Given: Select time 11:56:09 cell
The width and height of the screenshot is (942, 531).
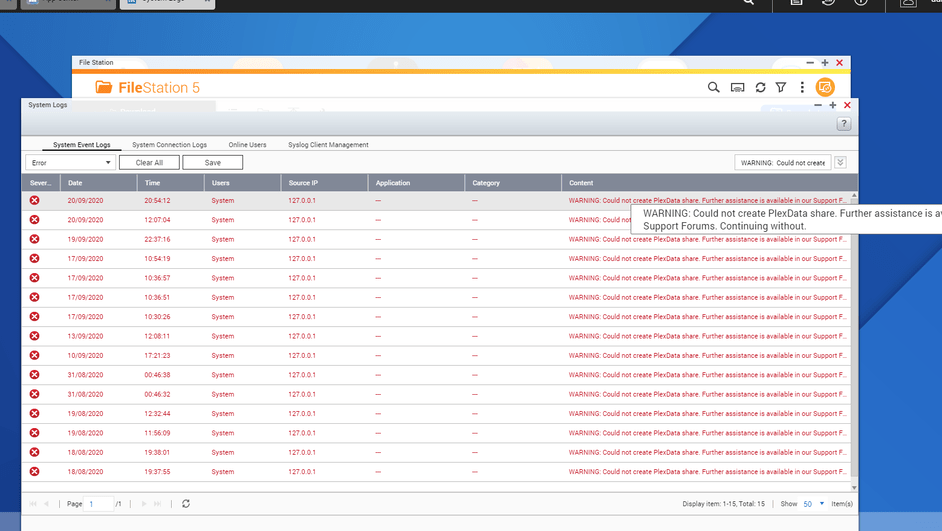Looking at the screenshot, I should [157, 433].
